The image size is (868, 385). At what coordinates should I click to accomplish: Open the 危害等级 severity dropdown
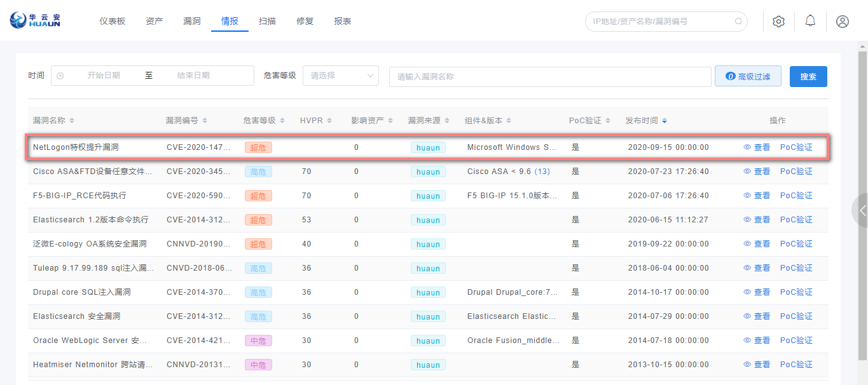(341, 75)
